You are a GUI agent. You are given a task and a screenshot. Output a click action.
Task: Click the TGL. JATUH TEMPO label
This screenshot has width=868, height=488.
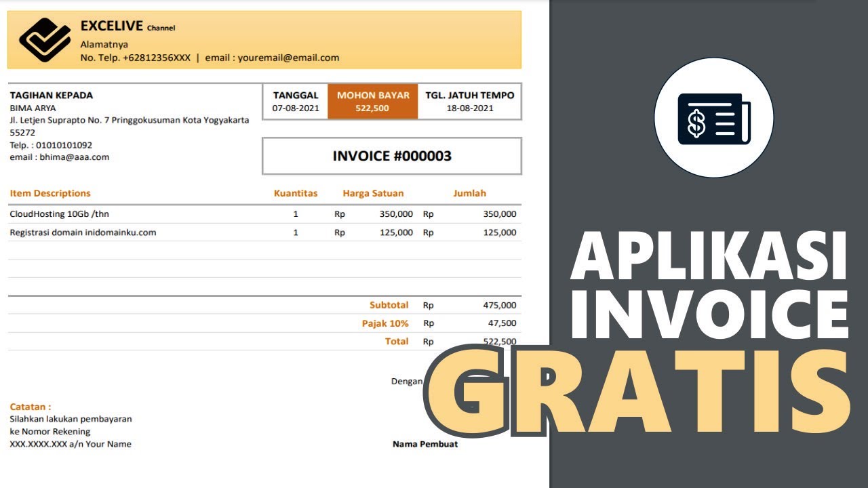470,96
